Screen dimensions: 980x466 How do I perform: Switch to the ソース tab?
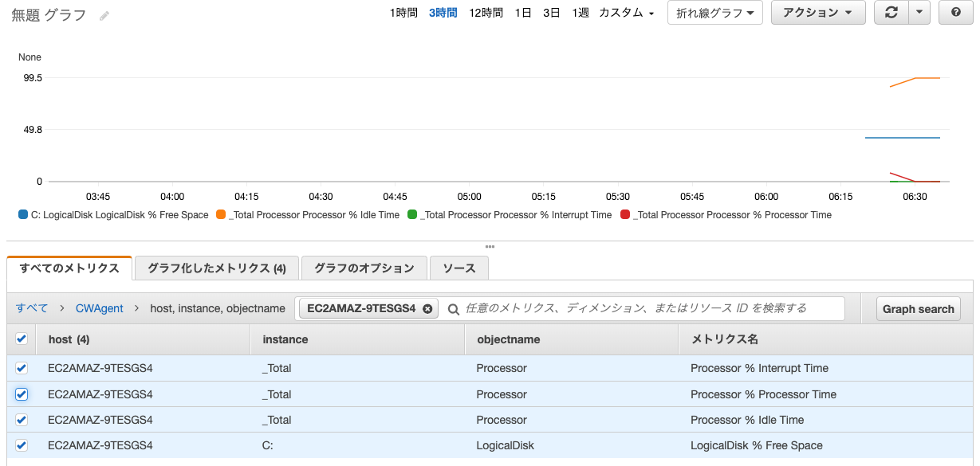pos(459,268)
